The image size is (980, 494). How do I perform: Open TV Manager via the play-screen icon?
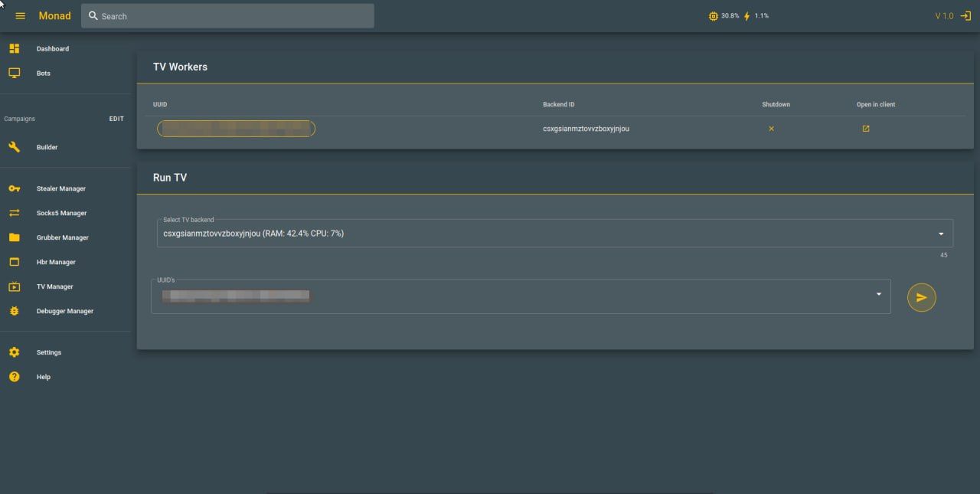pos(14,286)
